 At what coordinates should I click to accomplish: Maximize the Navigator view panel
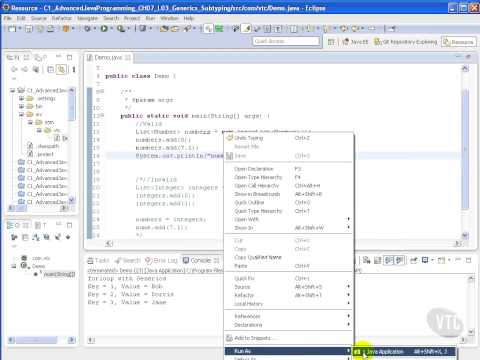click(69, 57)
